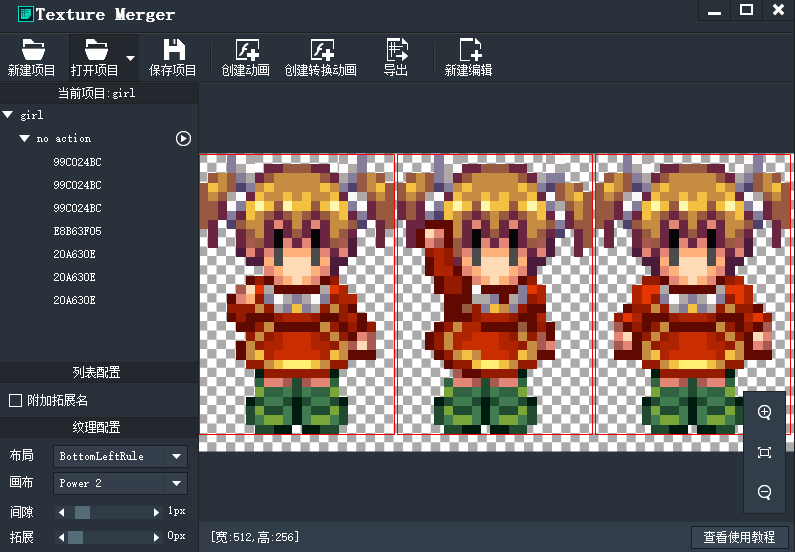The width and height of the screenshot is (795, 552).
Task: Minimize the Texture Merger window
Action: point(714,10)
